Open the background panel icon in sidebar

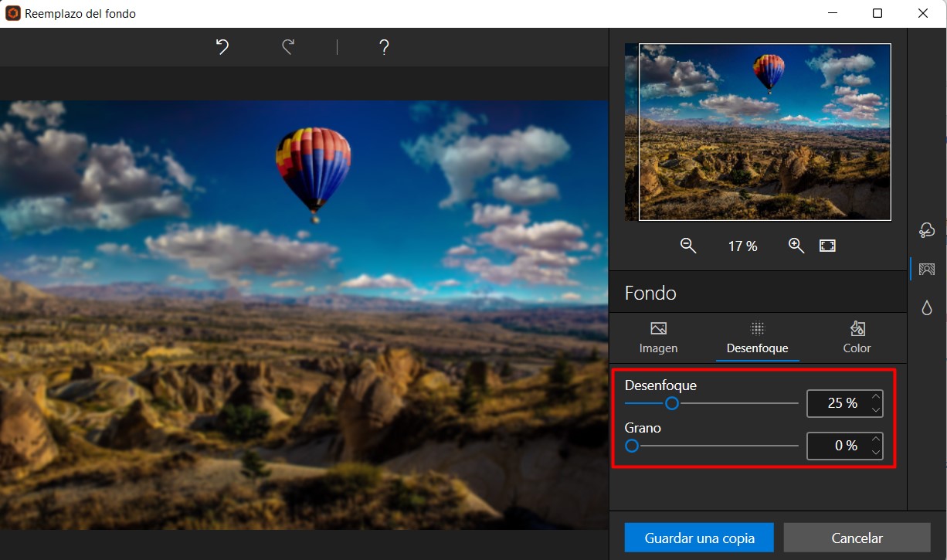pyautogui.click(x=927, y=269)
